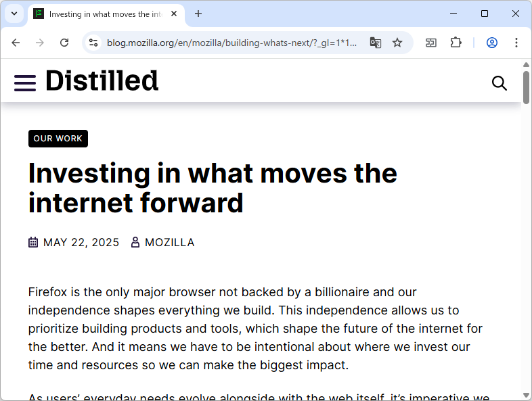Open the OUR WORK category tag

58,139
